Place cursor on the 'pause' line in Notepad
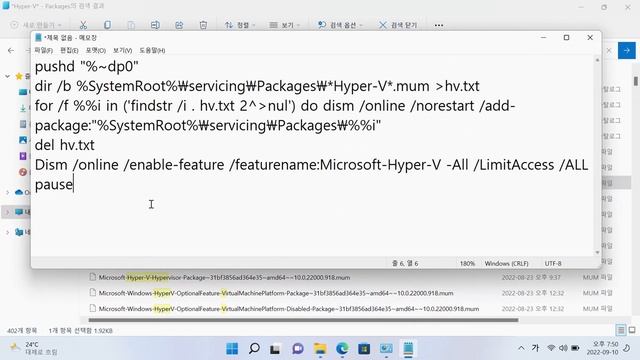The height and width of the screenshot is (360, 640). [53, 184]
